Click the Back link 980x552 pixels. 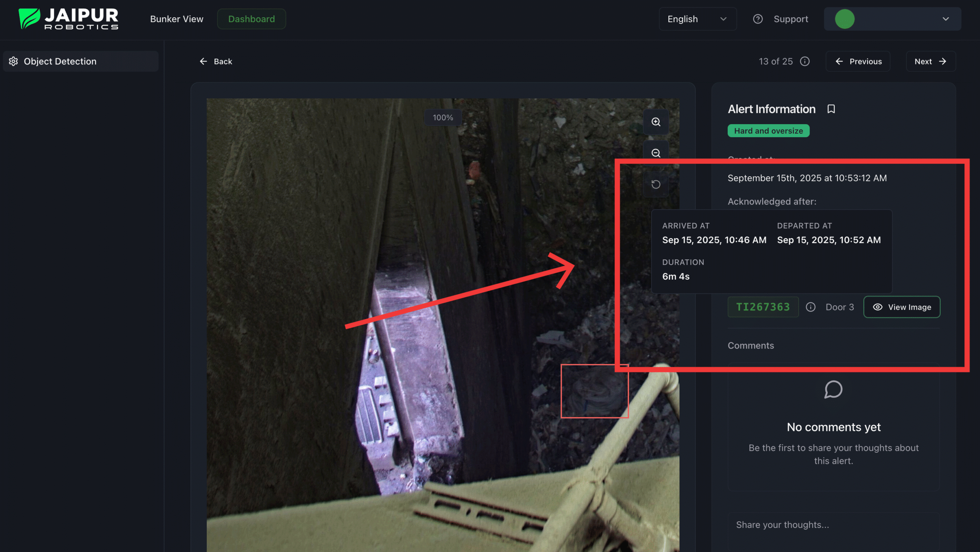click(x=216, y=61)
